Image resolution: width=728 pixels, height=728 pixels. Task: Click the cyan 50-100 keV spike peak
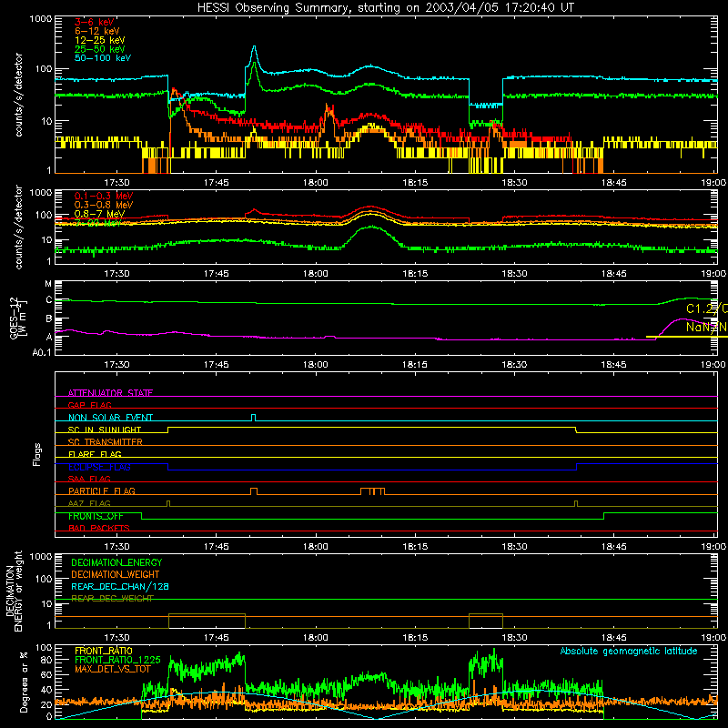pyautogui.click(x=254, y=47)
